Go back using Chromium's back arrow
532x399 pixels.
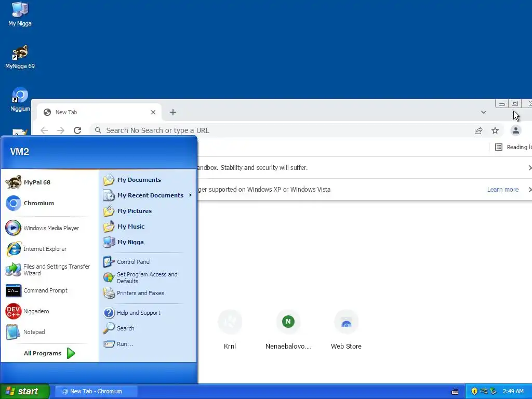(44, 130)
